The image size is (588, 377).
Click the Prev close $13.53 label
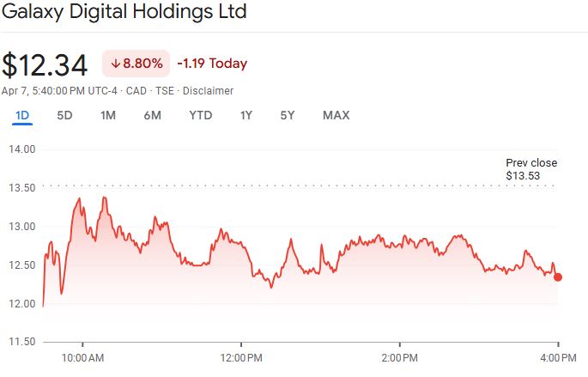[530, 169]
